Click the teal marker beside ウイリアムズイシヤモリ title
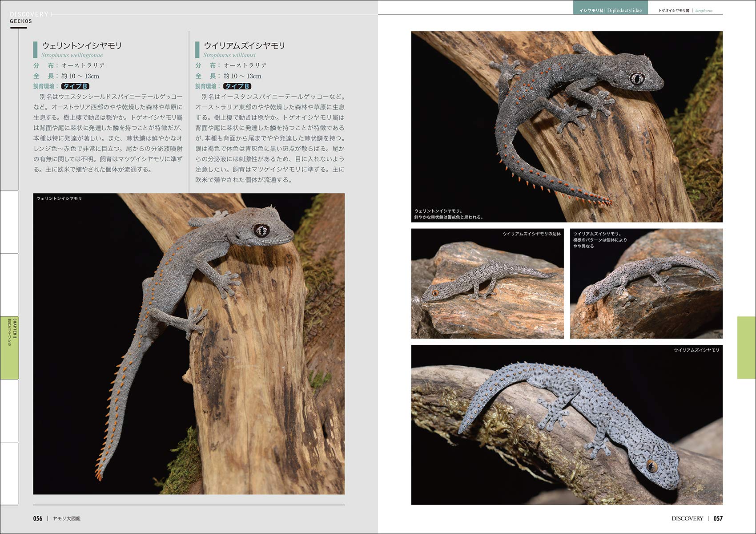756x534 pixels. coord(197,50)
